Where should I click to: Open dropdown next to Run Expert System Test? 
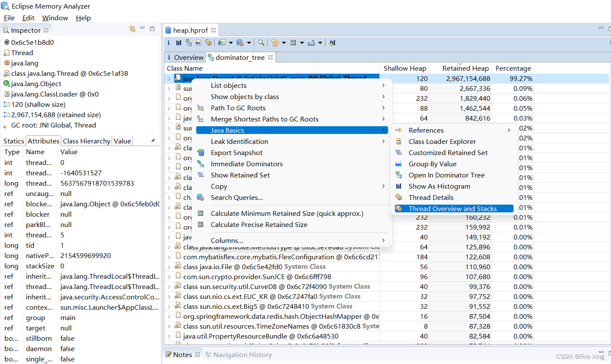(231, 43)
